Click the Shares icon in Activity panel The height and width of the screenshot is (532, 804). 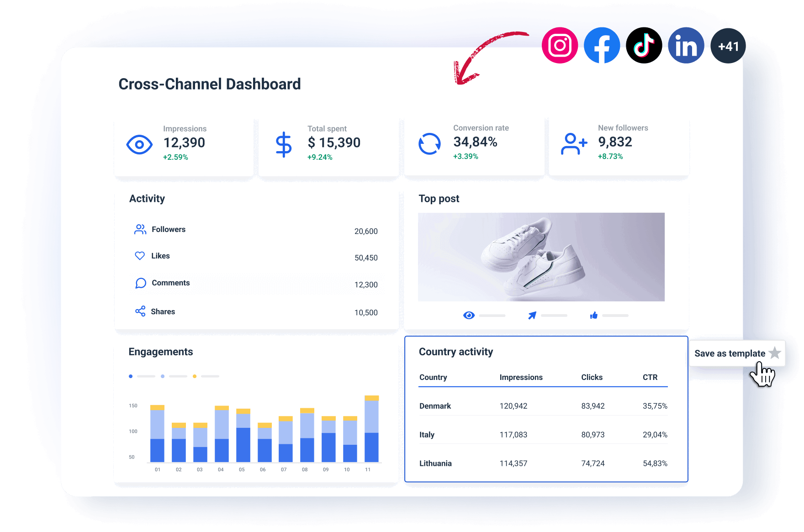click(140, 311)
